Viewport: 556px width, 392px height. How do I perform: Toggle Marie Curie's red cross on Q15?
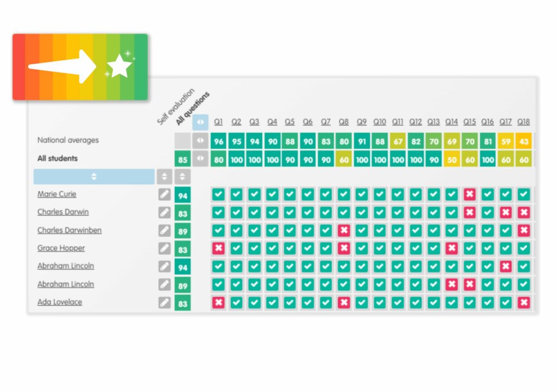(470, 194)
